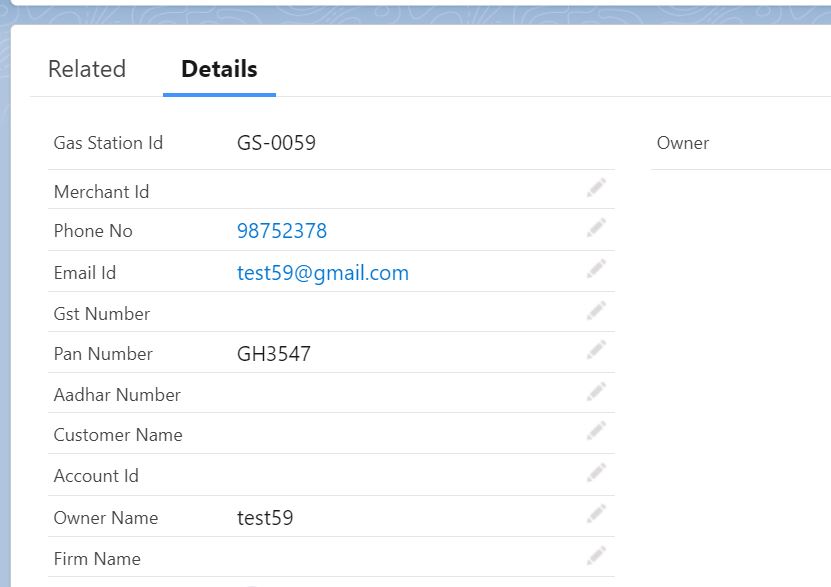This screenshot has width=831, height=587.
Task: Edit the Pan Number using its pencil icon
Action: [x=596, y=350]
